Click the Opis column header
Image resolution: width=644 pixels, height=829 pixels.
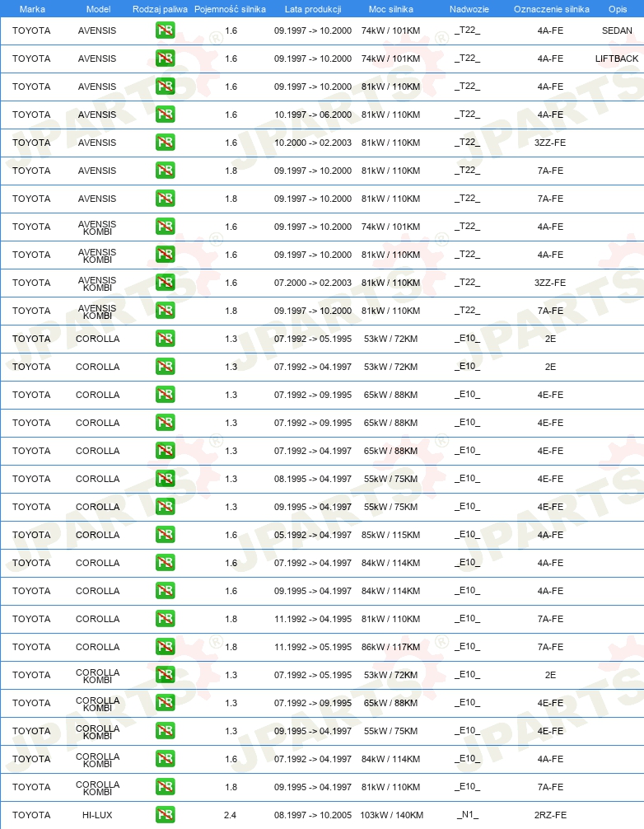point(618,9)
